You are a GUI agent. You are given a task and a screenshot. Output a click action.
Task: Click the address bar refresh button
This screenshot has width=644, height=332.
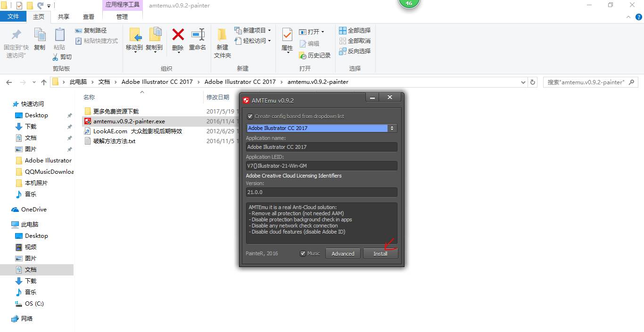point(533,82)
